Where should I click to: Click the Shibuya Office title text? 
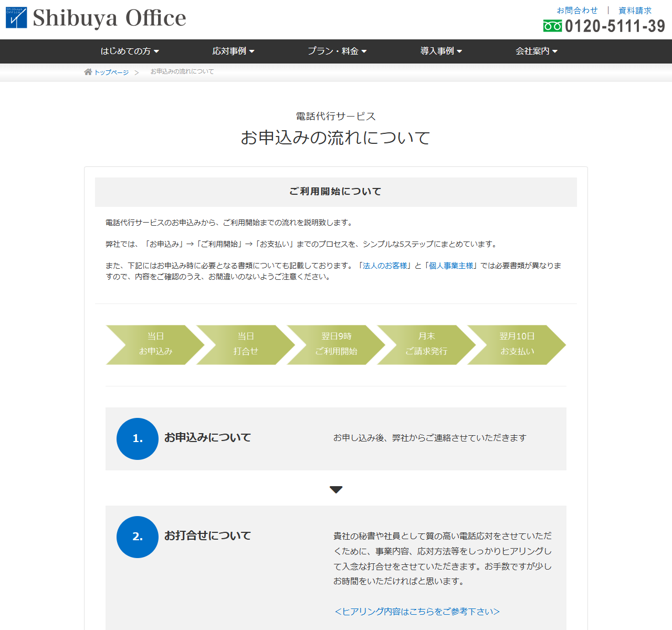(x=109, y=18)
